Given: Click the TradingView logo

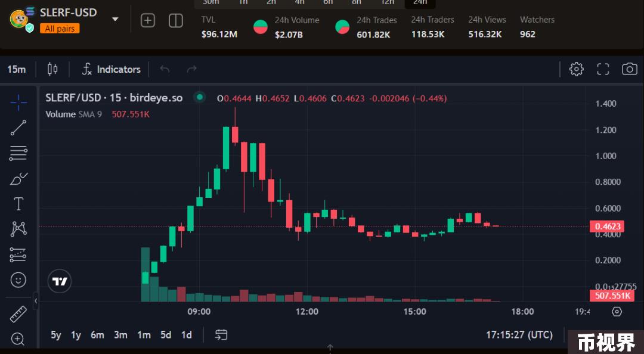Looking at the screenshot, I should coord(60,281).
